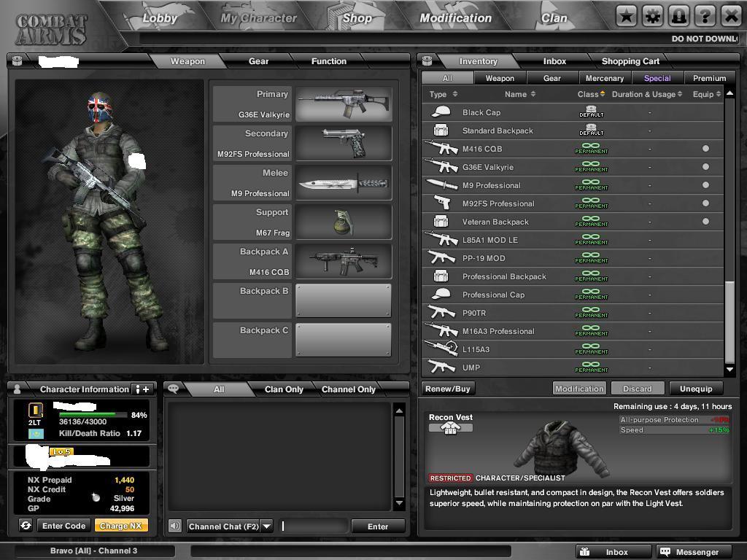Sort inventory by Equip column
747x560 pixels.
pos(706,94)
